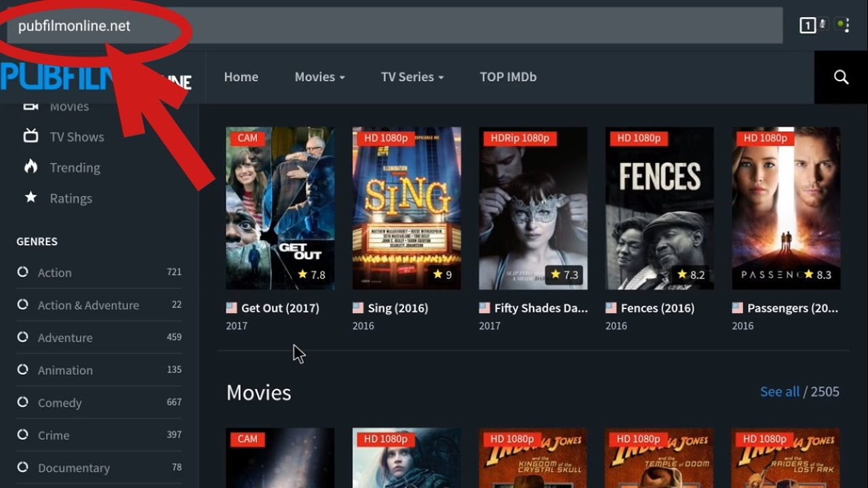Viewport: 868px width, 488px height.
Task: Click the Trending flame icon
Action: [x=31, y=167]
